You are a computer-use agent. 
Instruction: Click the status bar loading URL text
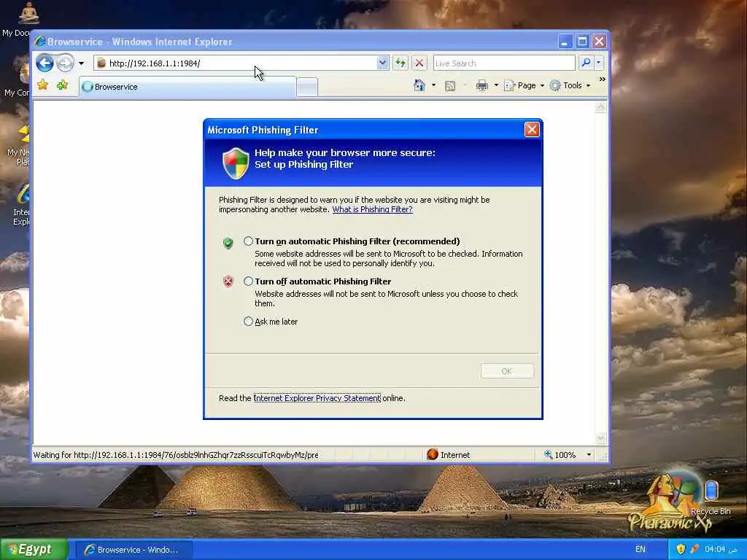[x=176, y=455]
